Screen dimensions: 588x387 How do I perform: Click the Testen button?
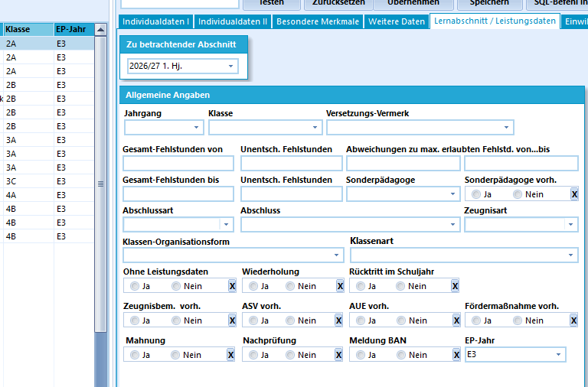pyautogui.click(x=272, y=4)
